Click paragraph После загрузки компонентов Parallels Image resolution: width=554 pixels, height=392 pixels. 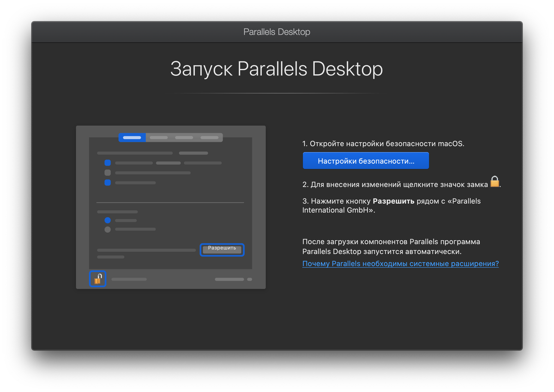391,247
